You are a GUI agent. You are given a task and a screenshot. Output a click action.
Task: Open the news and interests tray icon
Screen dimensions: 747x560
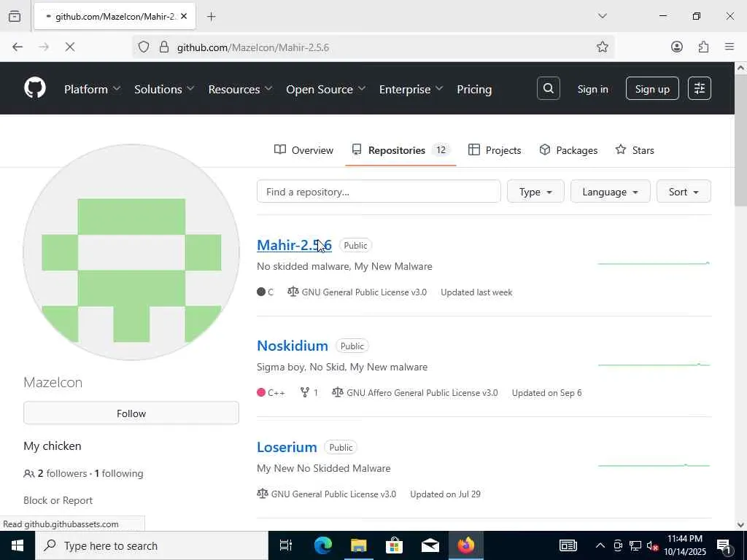coord(568,545)
